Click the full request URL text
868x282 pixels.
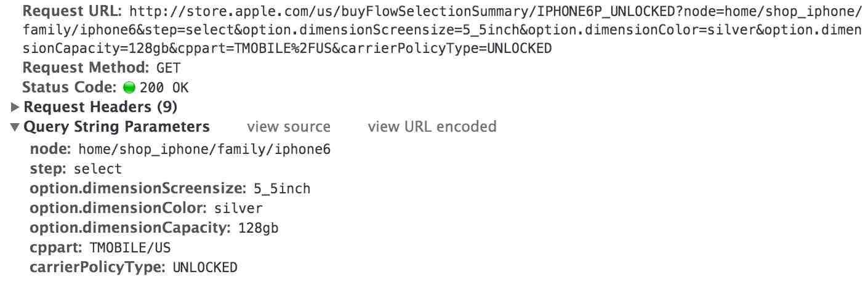tap(431, 30)
